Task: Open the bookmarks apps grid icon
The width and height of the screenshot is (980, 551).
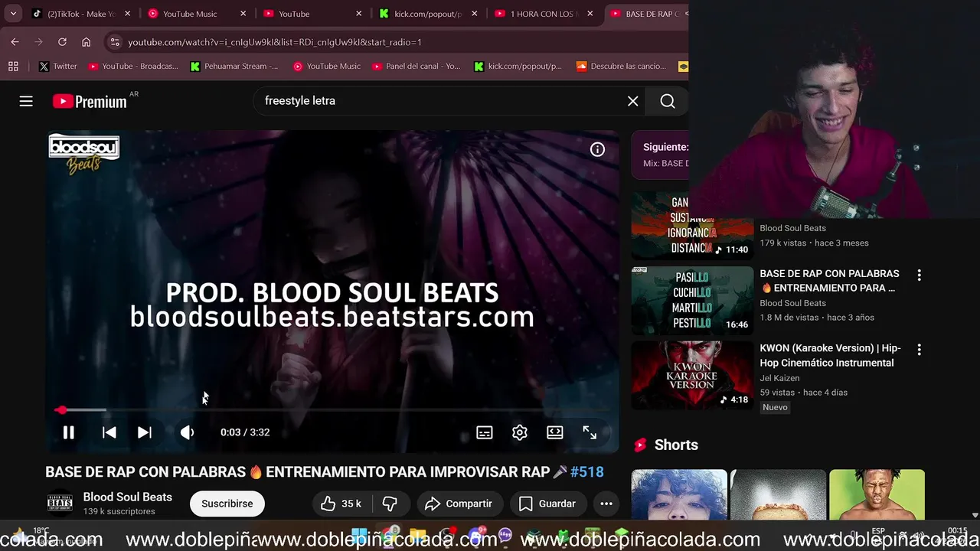Action: (13, 67)
